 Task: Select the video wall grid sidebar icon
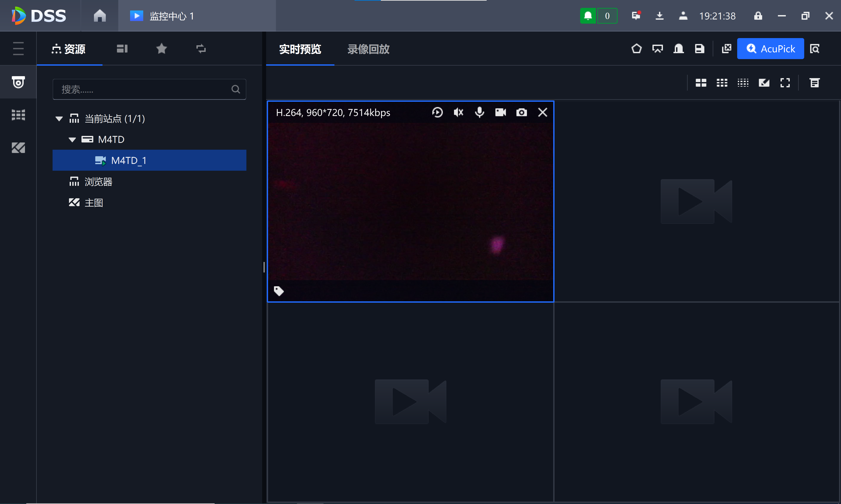(18, 115)
